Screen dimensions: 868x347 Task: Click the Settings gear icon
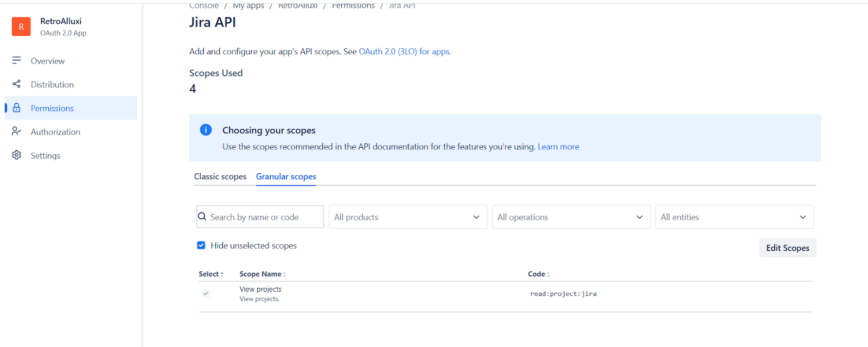pos(17,155)
